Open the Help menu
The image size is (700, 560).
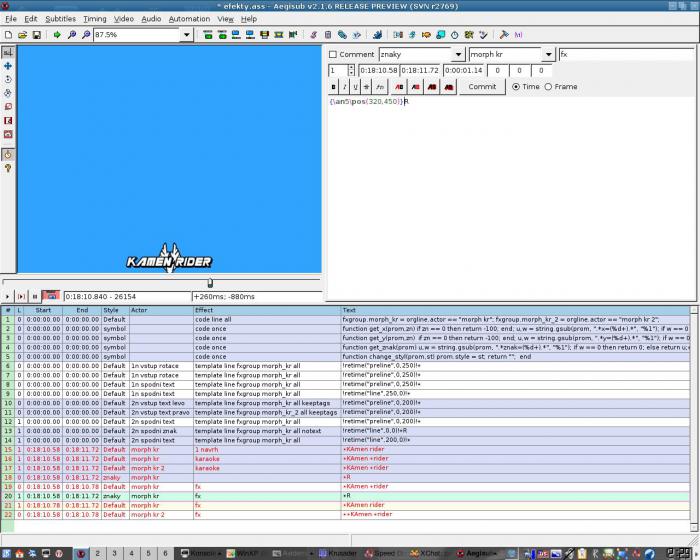[249, 19]
